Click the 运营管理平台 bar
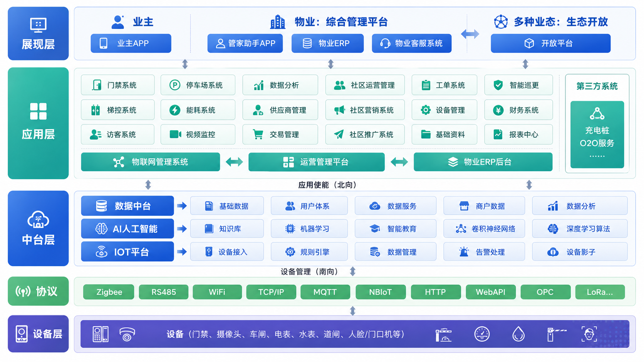The width and height of the screenshot is (644, 362). [317, 162]
